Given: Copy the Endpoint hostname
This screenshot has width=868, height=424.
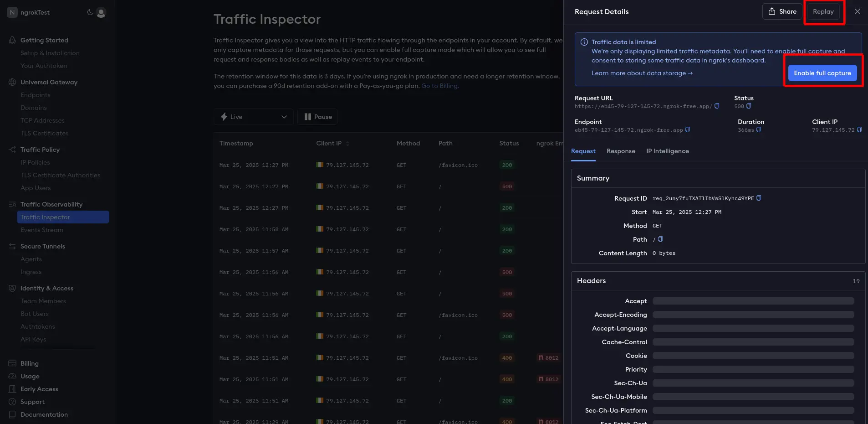Looking at the screenshot, I should [688, 130].
